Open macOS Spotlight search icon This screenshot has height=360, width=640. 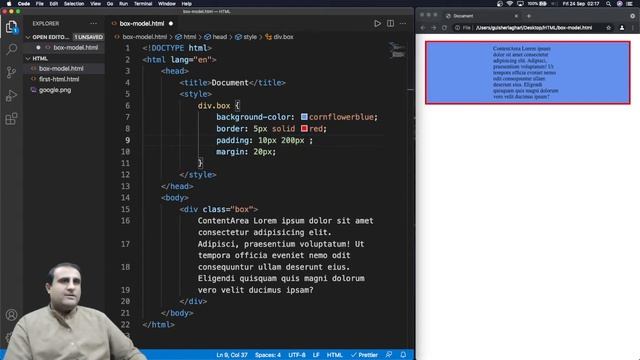coord(608,4)
